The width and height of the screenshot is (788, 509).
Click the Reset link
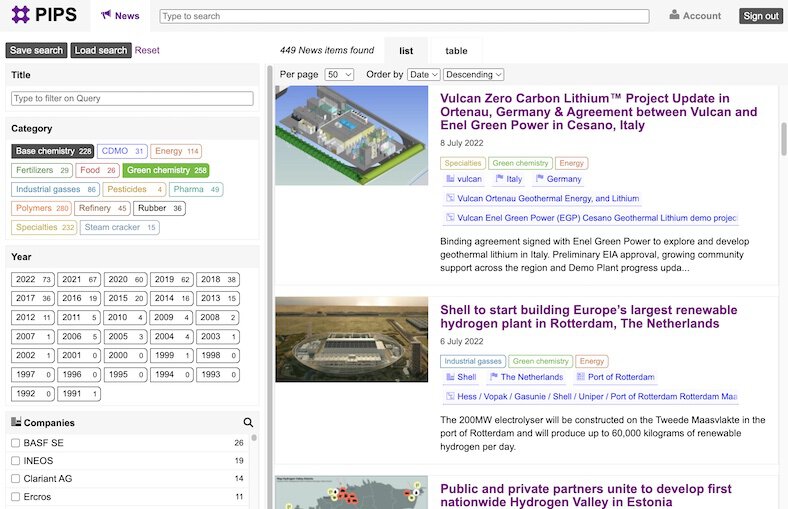pos(147,50)
